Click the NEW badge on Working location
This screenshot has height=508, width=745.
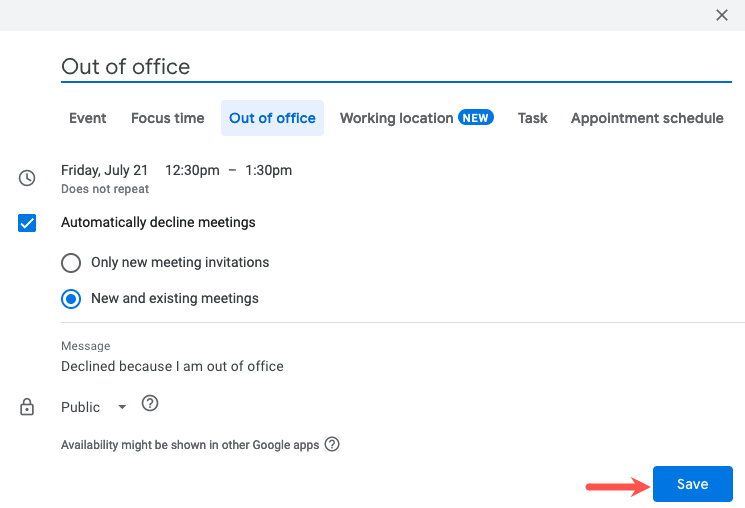476,117
